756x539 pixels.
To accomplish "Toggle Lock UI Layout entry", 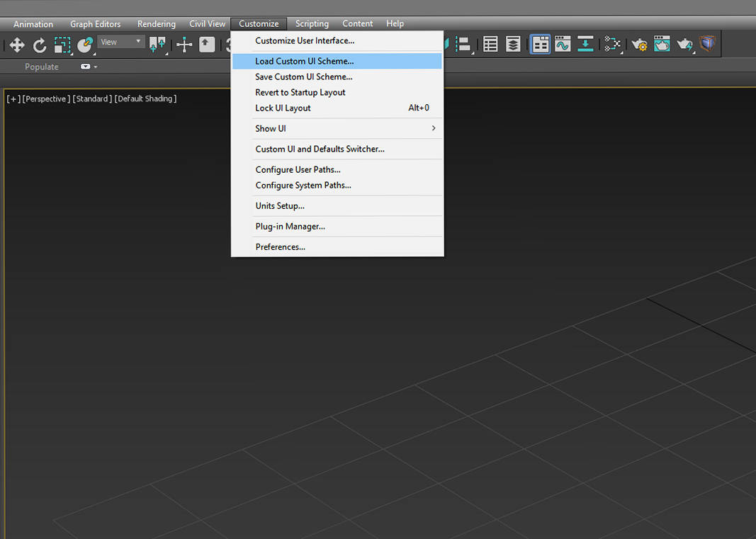I will coord(337,108).
